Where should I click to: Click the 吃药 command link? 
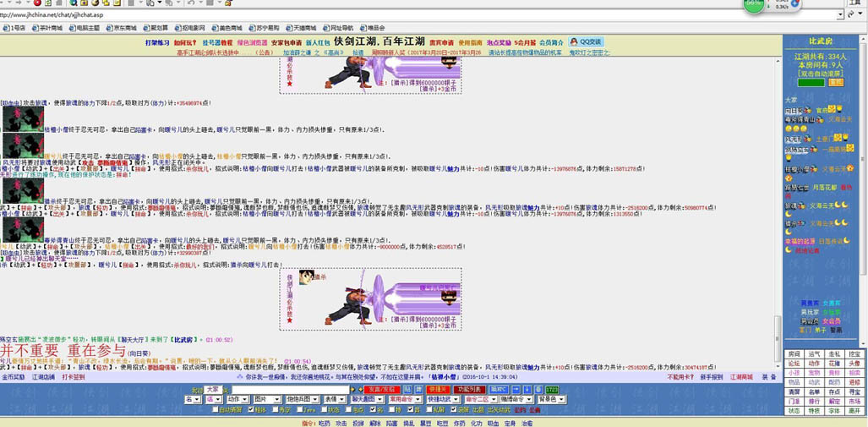325,423
